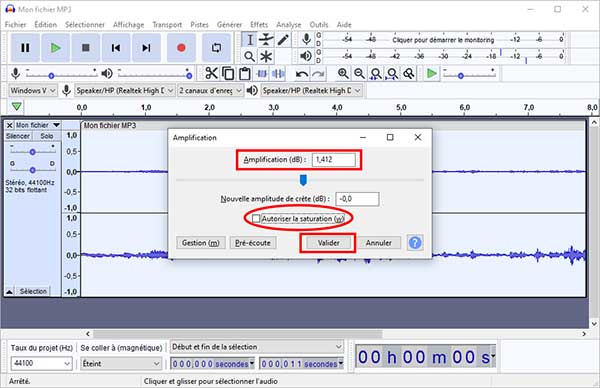
Task: Click the Silence audio selection icon
Action: point(278,73)
